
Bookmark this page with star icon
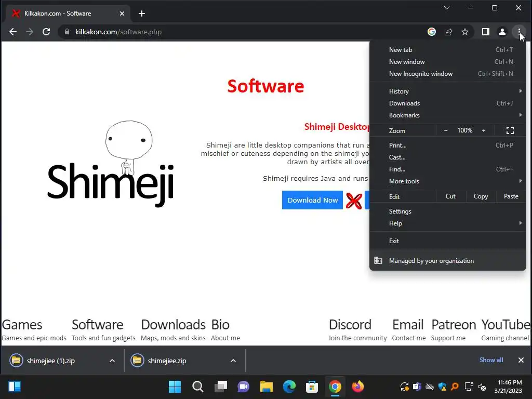pyautogui.click(x=465, y=32)
